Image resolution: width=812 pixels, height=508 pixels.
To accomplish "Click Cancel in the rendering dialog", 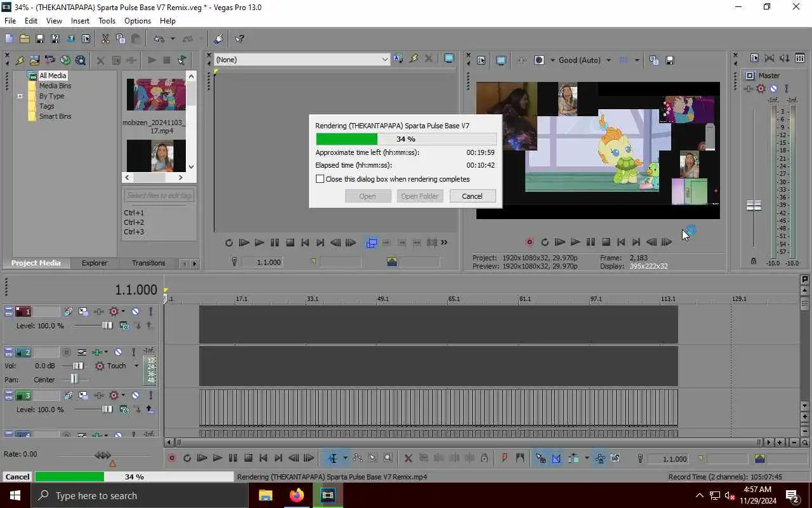I will pyautogui.click(x=472, y=196).
